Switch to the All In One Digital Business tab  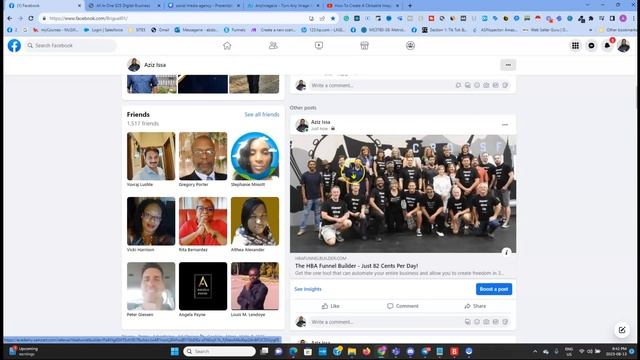pos(123,6)
